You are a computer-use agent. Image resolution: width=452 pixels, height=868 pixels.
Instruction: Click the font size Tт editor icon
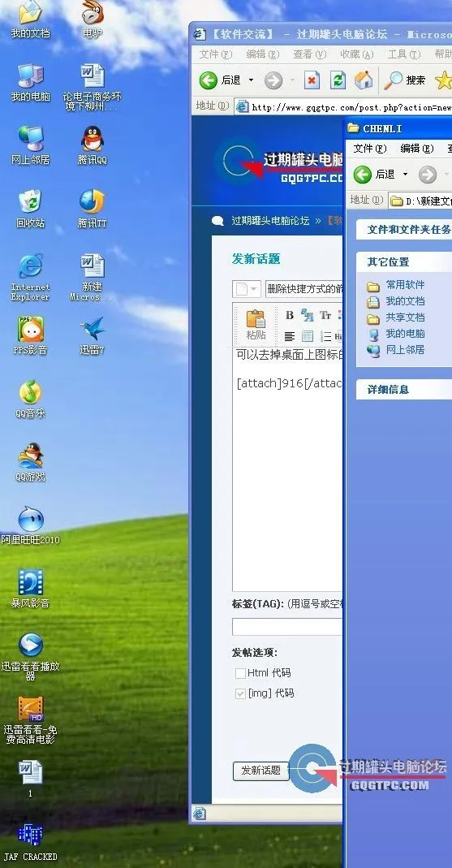pos(325,315)
